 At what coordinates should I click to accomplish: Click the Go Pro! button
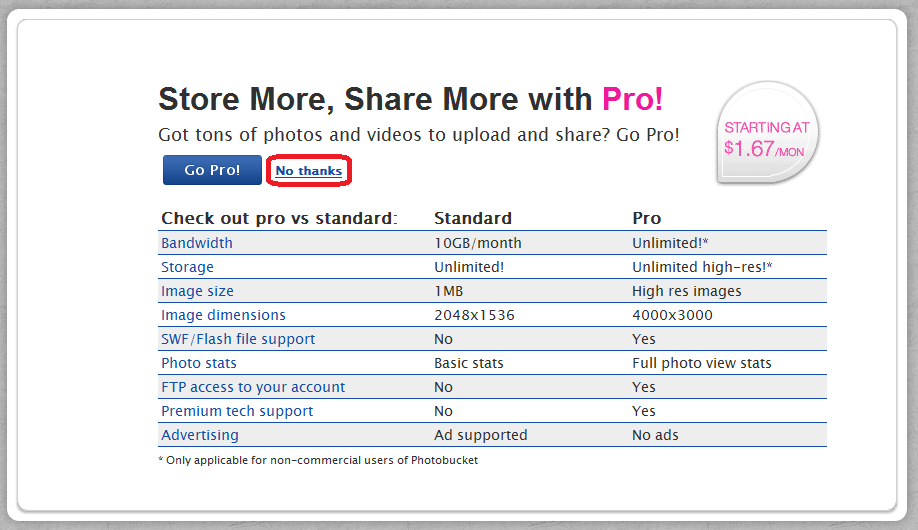point(212,170)
